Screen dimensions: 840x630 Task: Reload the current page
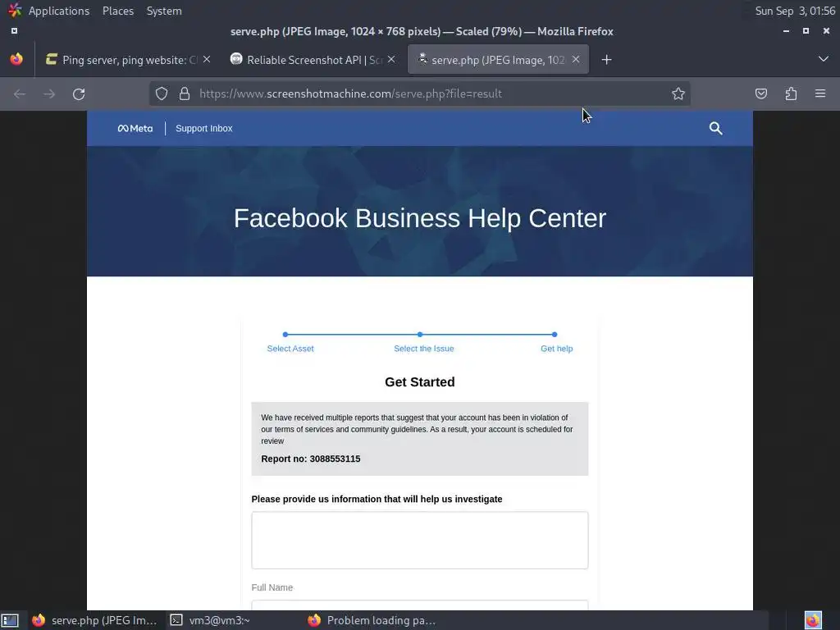[x=79, y=94]
